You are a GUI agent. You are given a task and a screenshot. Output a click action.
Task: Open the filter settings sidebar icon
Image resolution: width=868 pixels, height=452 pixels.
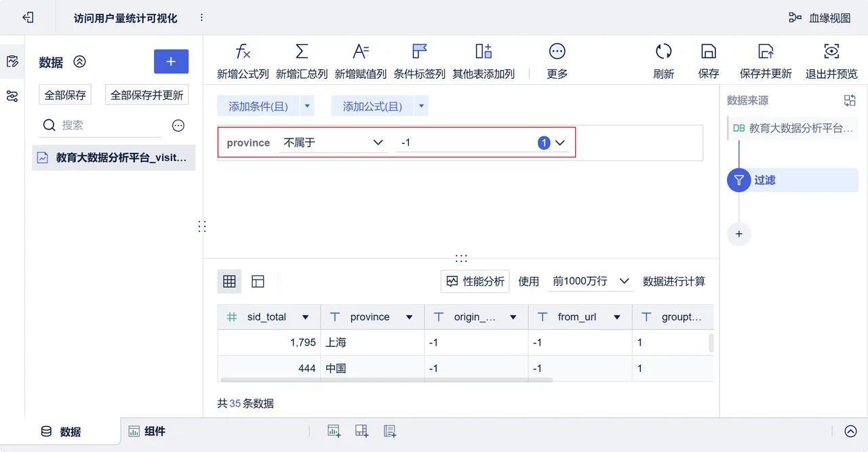(x=12, y=96)
